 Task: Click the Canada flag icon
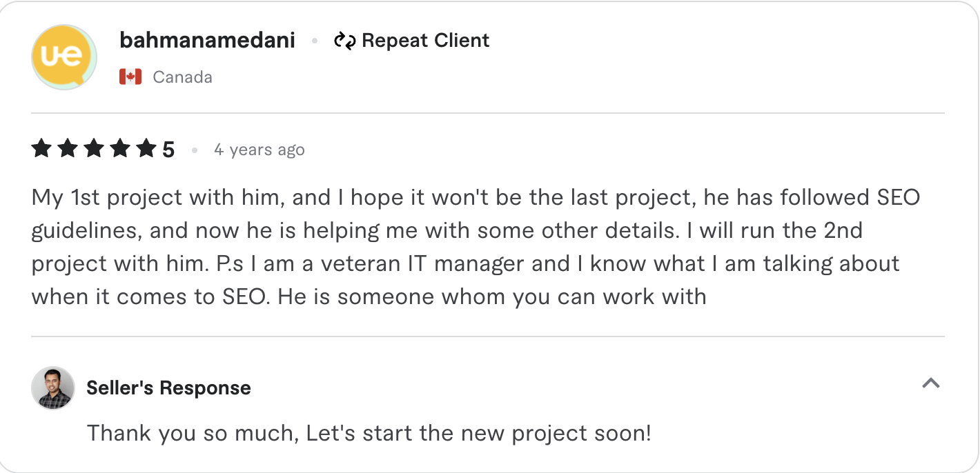(x=129, y=77)
